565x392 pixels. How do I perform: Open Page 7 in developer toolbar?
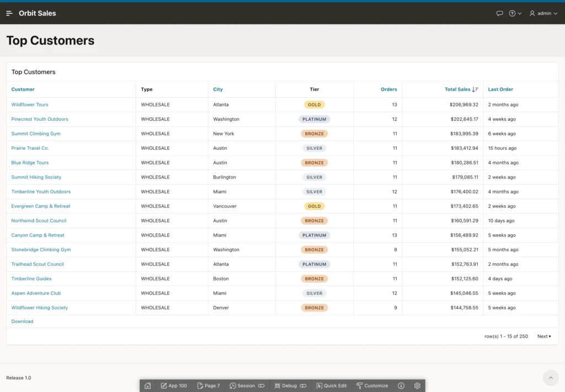pyautogui.click(x=208, y=385)
